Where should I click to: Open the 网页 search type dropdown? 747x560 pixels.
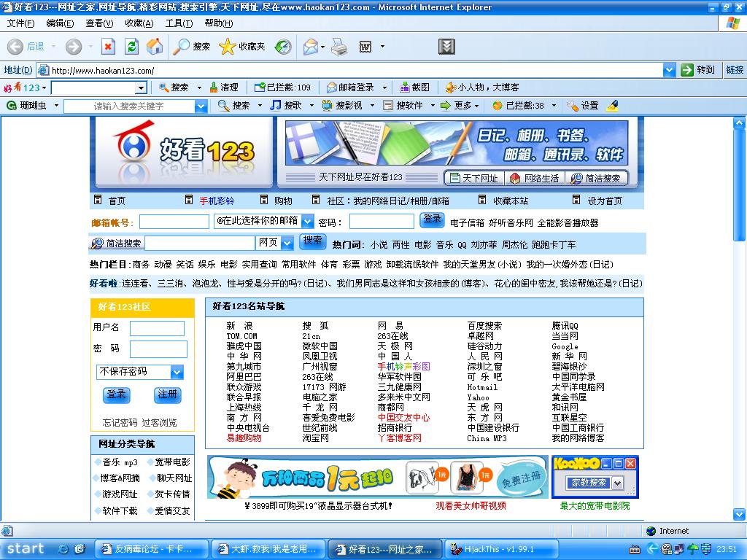[287, 243]
